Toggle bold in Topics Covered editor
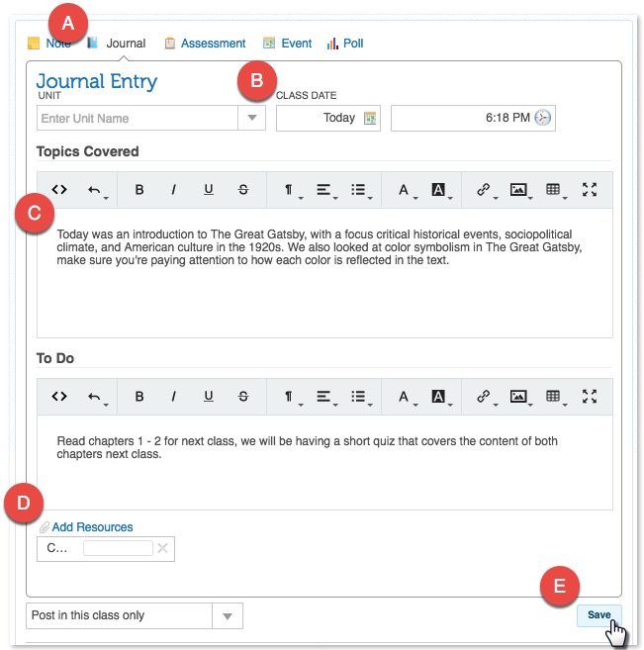Image resolution: width=644 pixels, height=650 pixels. [x=139, y=190]
